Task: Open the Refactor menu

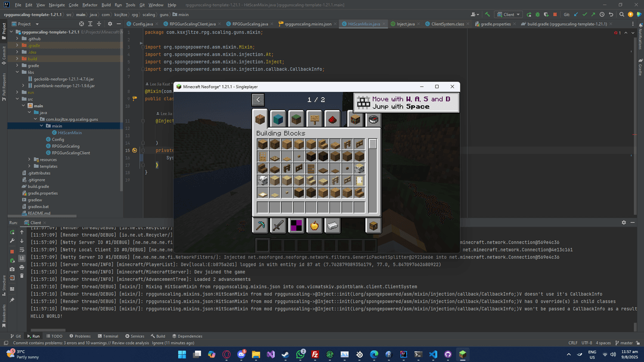Action: [x=89, y=5]
